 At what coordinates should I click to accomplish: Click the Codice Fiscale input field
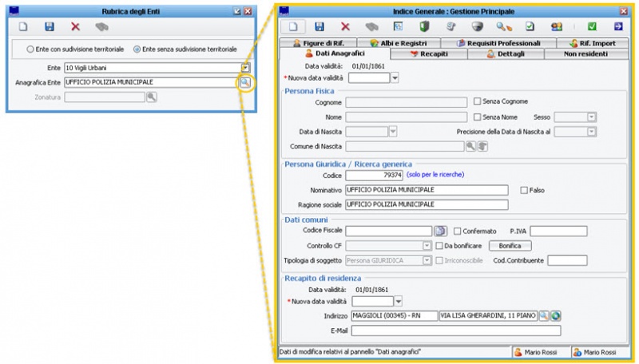(x=389, y=231)
